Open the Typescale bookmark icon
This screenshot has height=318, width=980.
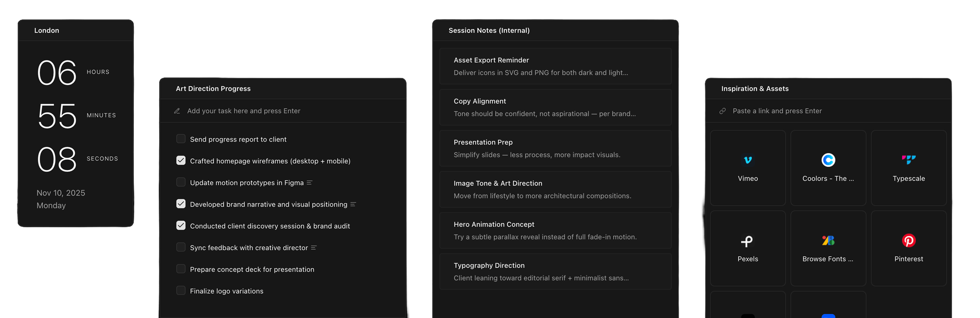tap(908, 160)
